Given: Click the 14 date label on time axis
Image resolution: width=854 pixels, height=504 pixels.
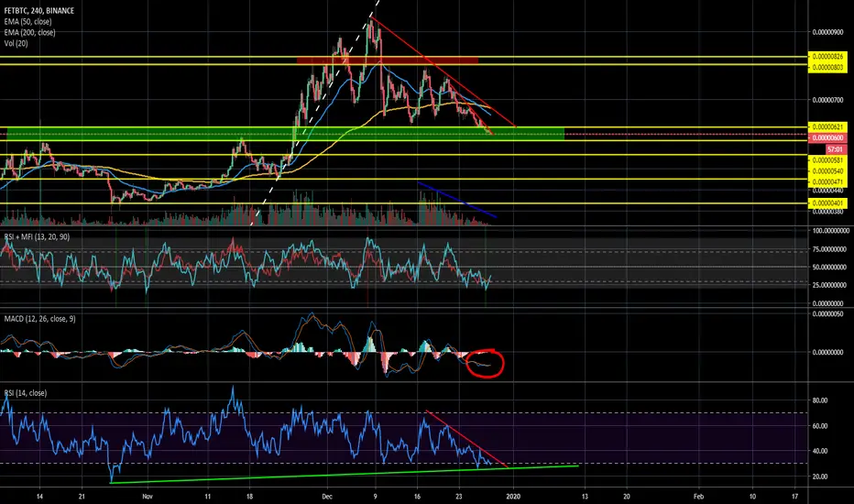Looking at the screenshot, I should tap(39, 497).
